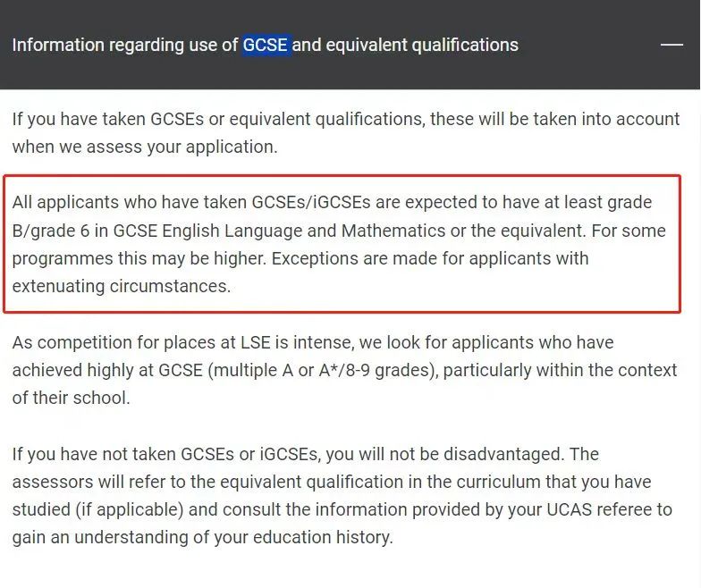Click the paragraph about competition at LSE
This screenshot has height=588, width=701.
tap(344, 370)
